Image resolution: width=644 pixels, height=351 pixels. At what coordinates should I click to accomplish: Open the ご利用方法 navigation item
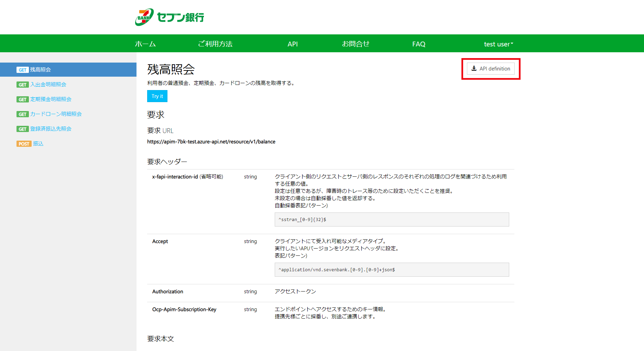[215, 44]
